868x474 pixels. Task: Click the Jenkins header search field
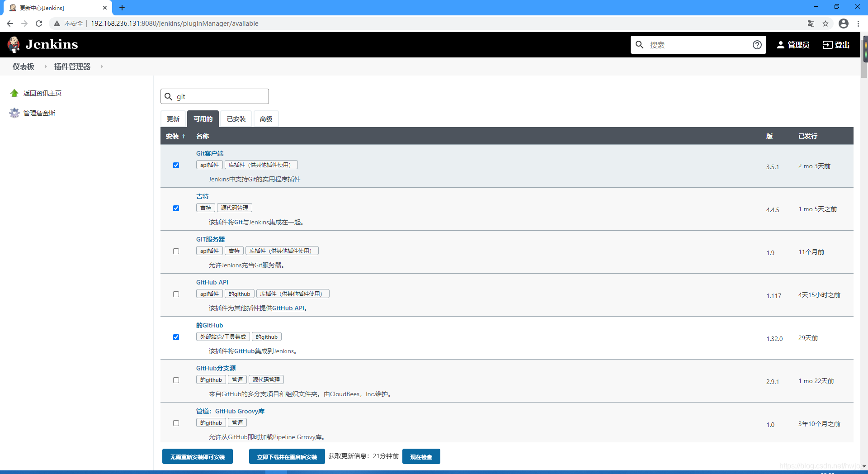tap(698, 45)
